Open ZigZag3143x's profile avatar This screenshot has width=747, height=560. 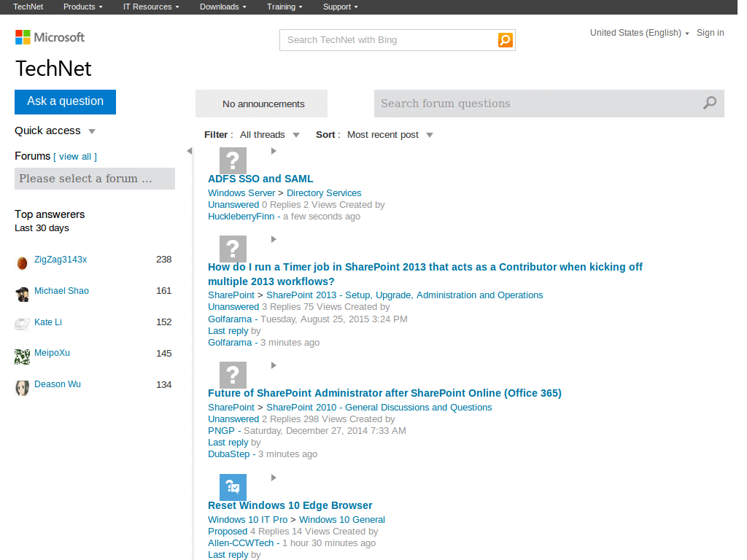tap(22, 260)
